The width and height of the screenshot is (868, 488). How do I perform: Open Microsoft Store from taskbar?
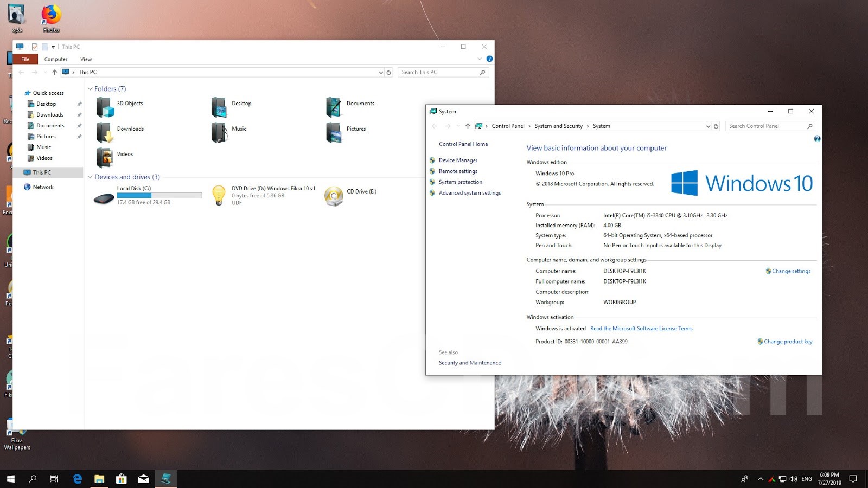coord(122,479)
